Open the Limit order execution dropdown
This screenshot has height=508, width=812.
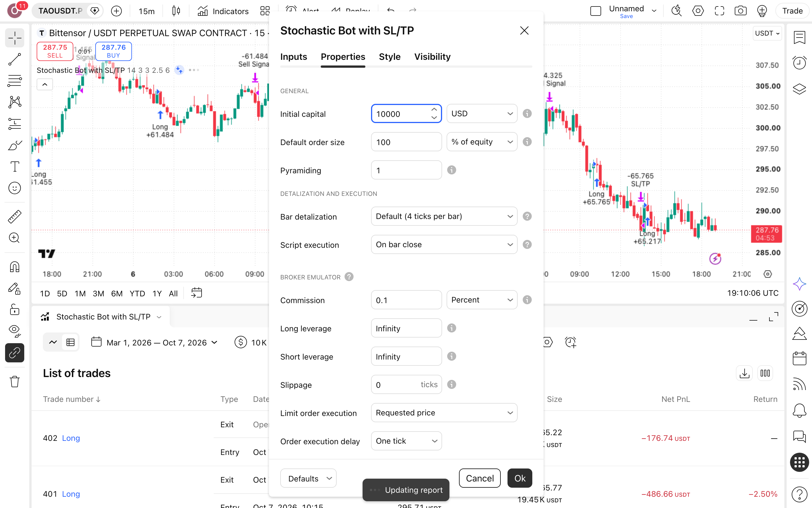pyautogui.click(x=444, y=413)
